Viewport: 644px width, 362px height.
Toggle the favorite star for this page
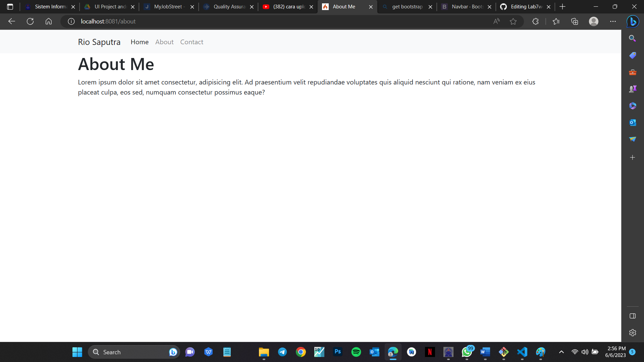[514, 21]
